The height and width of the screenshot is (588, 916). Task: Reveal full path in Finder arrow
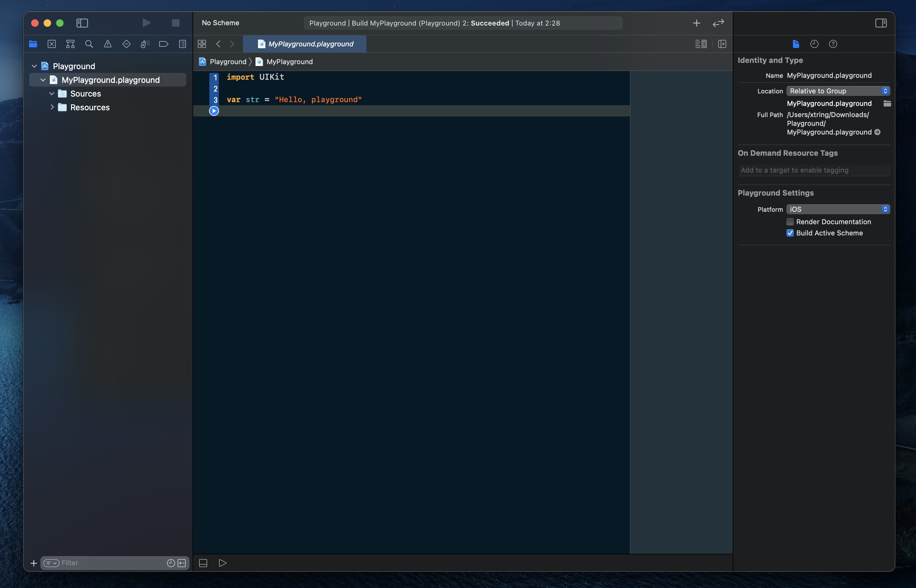(x=877, y=132)
